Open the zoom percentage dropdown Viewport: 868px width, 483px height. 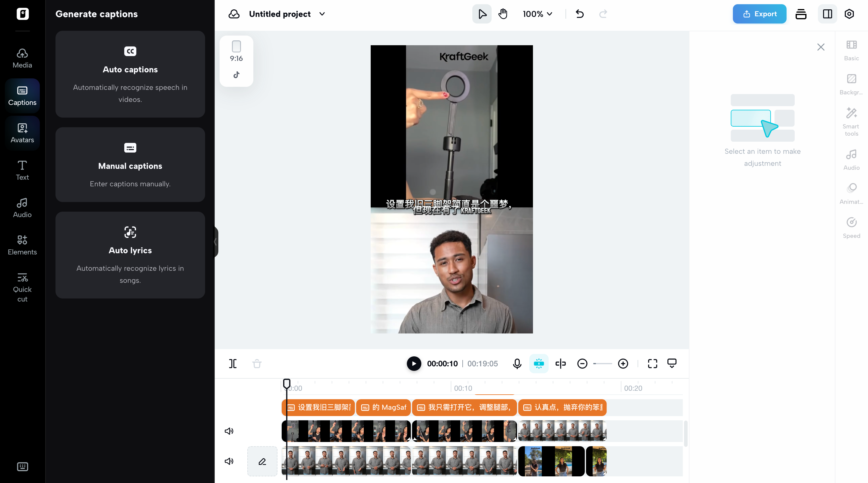tap(537, 14)
